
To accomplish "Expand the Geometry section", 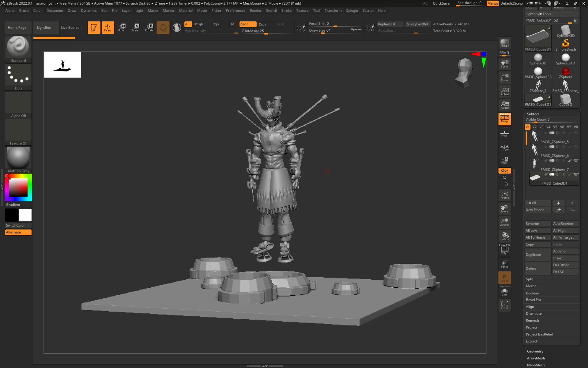I will click(535, 351).
